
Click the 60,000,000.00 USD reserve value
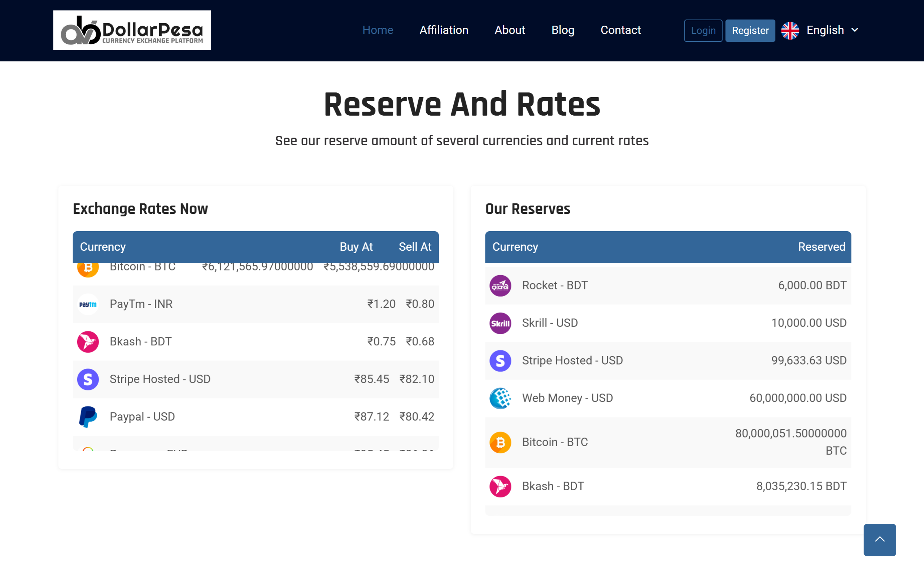798,398
